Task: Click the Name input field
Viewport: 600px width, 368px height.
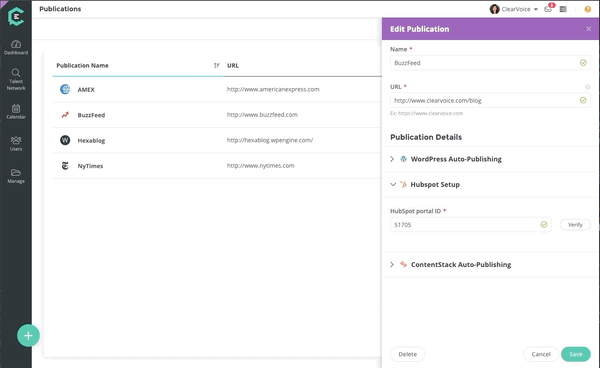Action: click(x=490, y=63)
